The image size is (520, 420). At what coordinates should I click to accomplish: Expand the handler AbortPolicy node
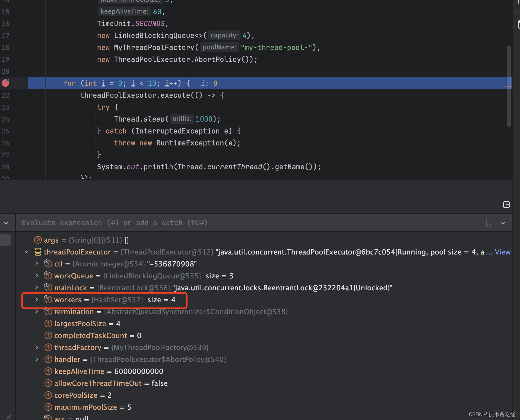[x=37, y=359]
